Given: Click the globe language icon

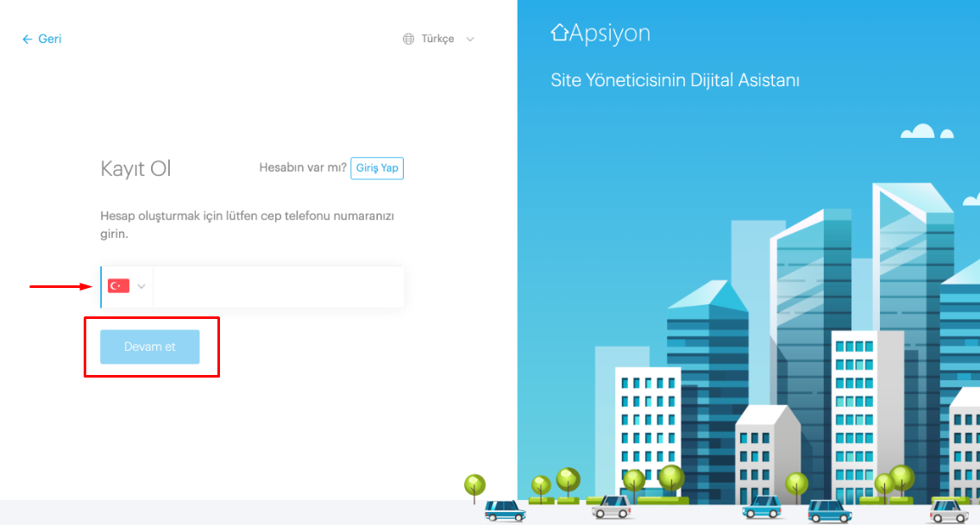Looking at the screenshot, I should (408, 39).
